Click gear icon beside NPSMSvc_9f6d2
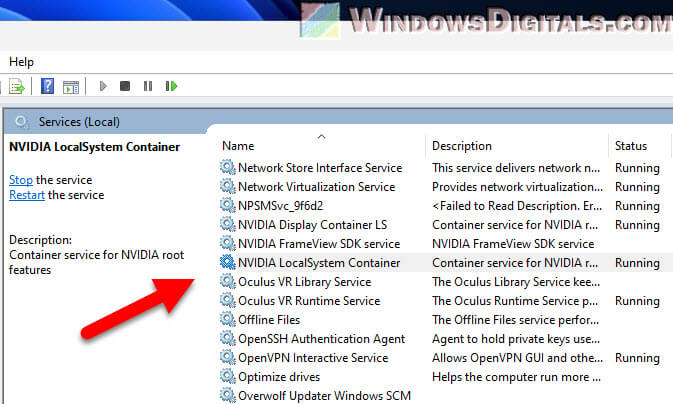The width and height of the screenshot is (673, 404). 227,205
